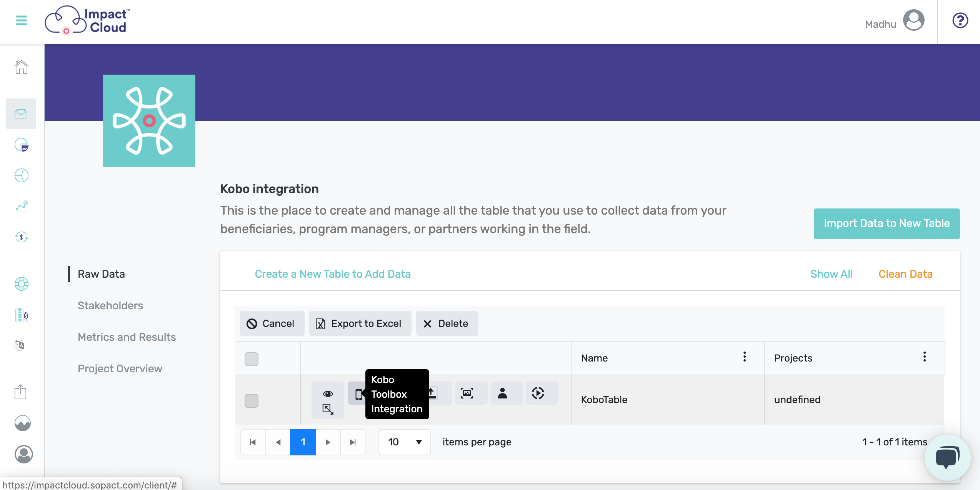
Task: Go to the previous page
Action: pyautogui.click(x=278, y=442)
